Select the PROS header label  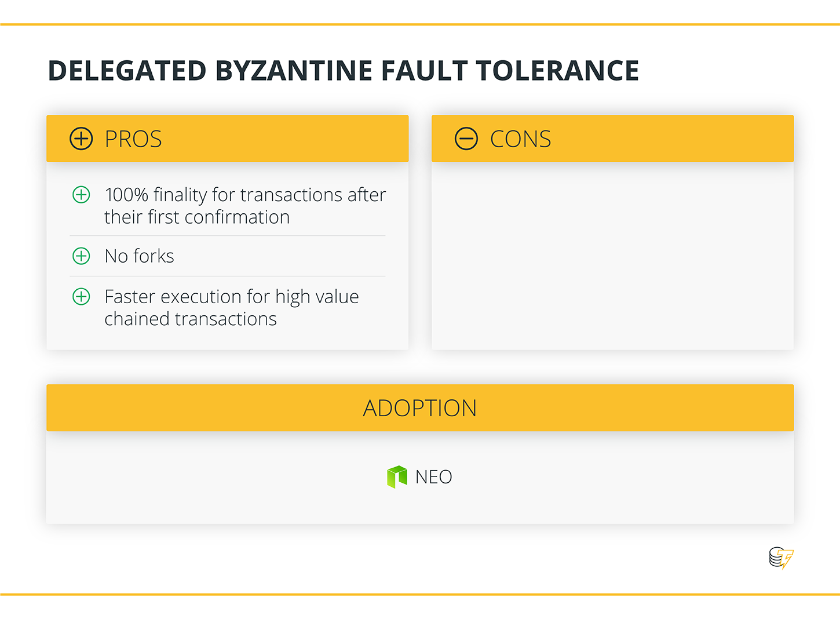point(133,139)
